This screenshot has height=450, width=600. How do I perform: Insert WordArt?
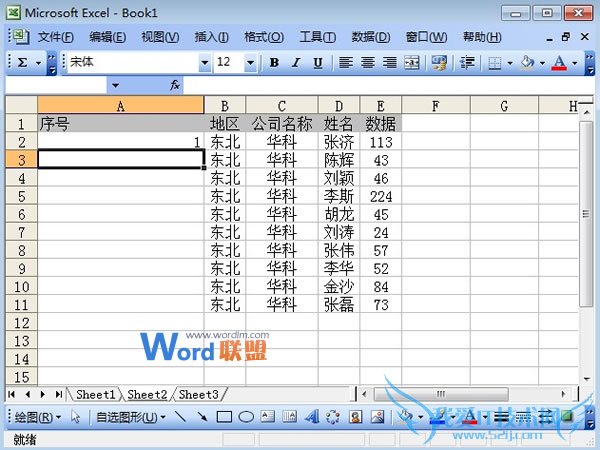[x=312, y=416]
